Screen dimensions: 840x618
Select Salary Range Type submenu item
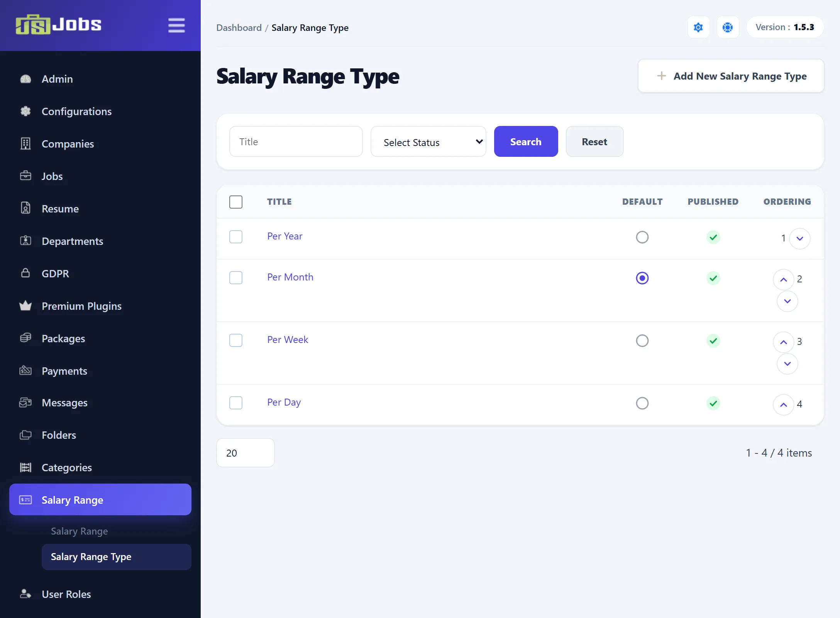pyautogui.click(x=117, y=557)
